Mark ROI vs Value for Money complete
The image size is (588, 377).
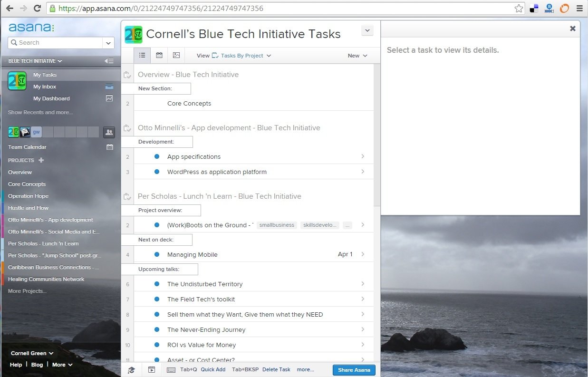pyautogui.click(x=157, y=345)
